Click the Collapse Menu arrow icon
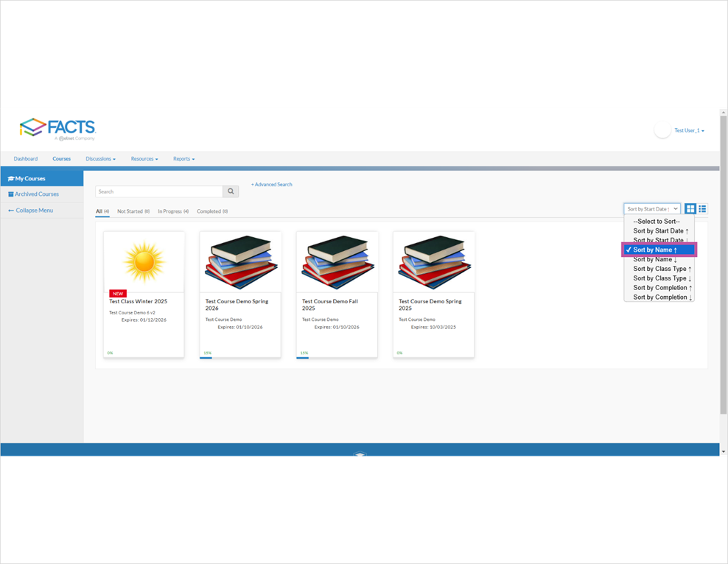The width and height of the screenshot is (728, 564). tap(10, 210)
